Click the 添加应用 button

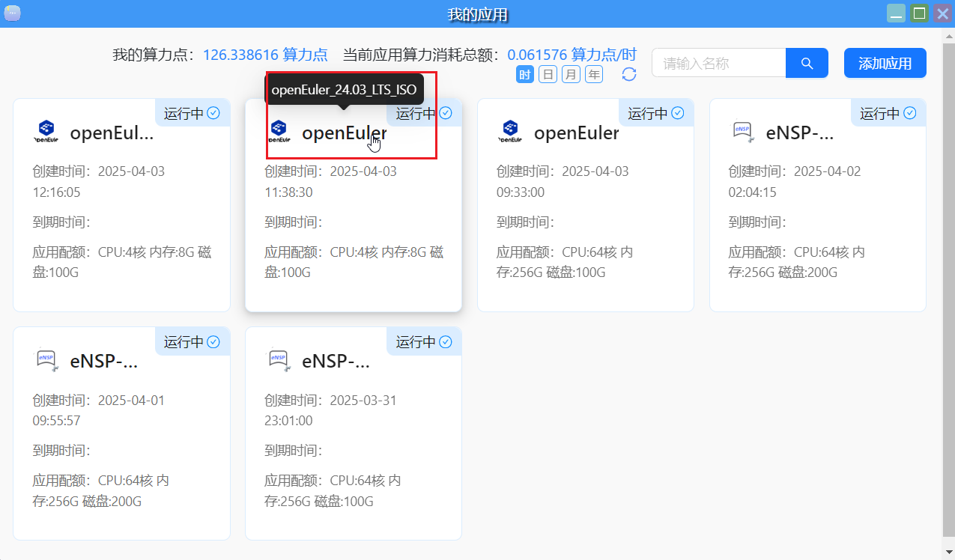point(885,63)
